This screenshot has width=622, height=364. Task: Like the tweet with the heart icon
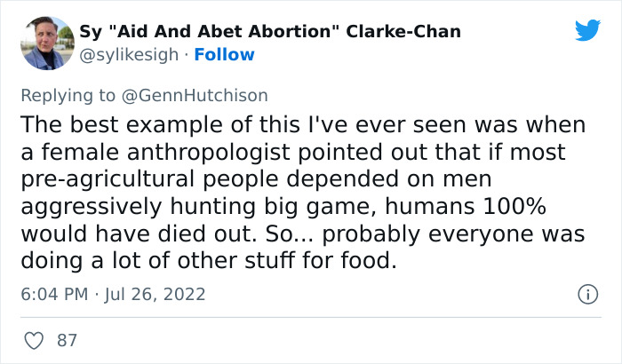coord(36,340)
